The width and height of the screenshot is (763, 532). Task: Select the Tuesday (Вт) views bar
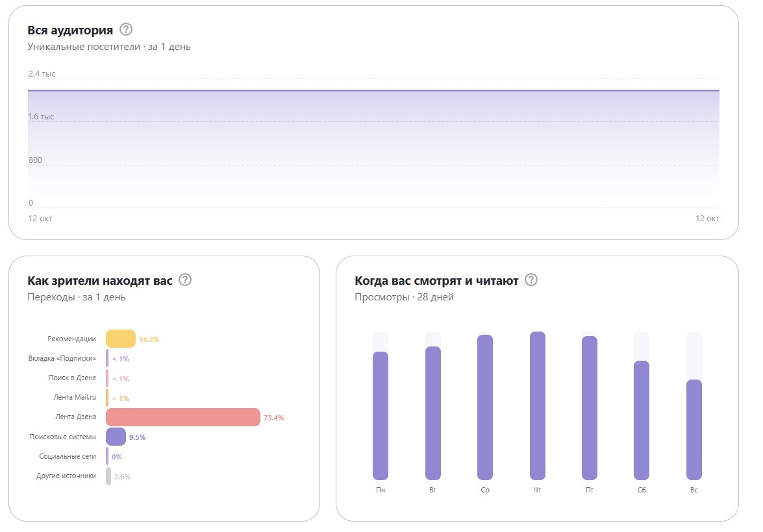click(x=433, y=413)
